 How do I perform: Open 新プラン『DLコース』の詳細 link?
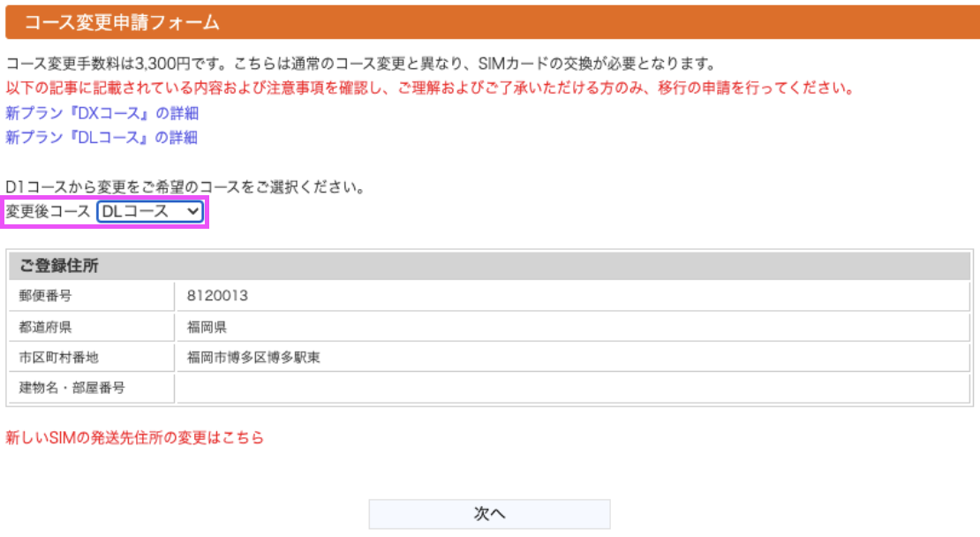[102, 138]
